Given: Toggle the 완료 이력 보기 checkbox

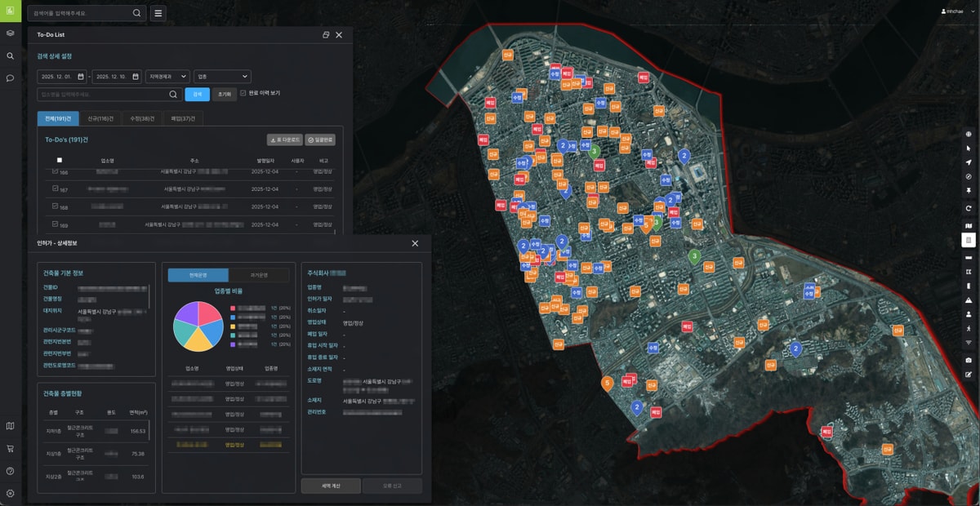Looking at the screenshot, I should 243,93.
